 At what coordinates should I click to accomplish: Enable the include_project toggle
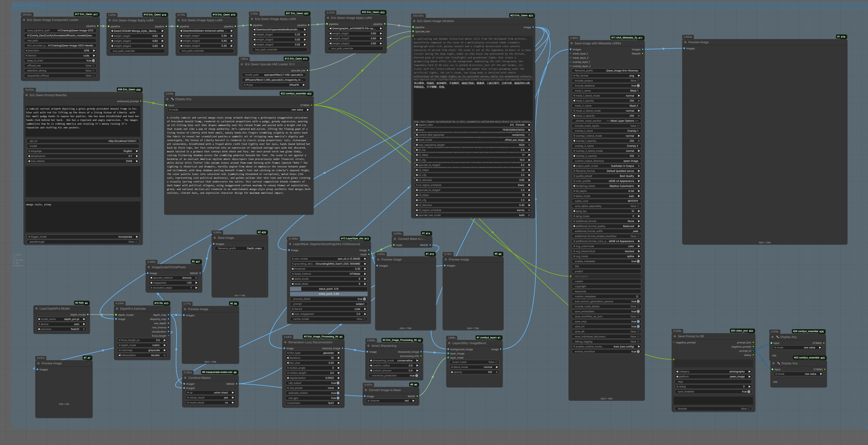tap(638, 81)
